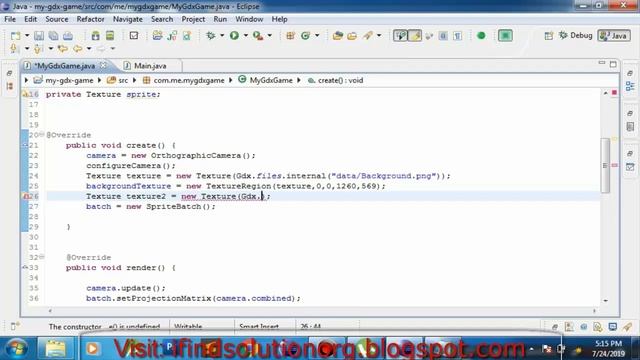This screenshot has width=640, height=360.
Task: Click vertical scrollbar down arrow
Action: coord(605,300)
